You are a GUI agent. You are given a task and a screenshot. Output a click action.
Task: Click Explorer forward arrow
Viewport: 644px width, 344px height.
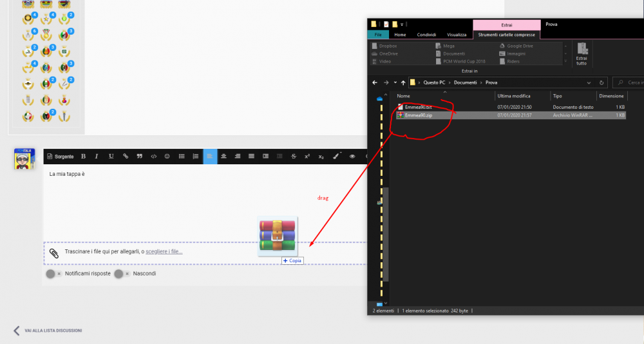(x=386, y=82)
